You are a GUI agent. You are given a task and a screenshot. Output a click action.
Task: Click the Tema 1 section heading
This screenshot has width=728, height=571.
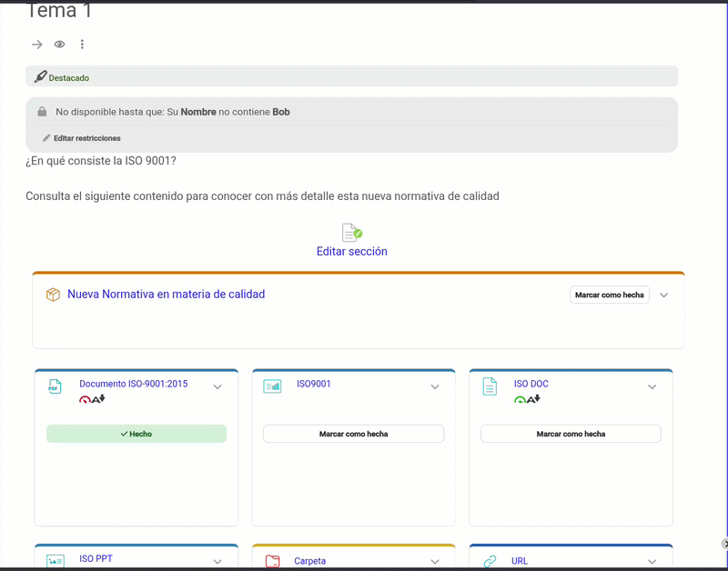(x=59, y=10)
